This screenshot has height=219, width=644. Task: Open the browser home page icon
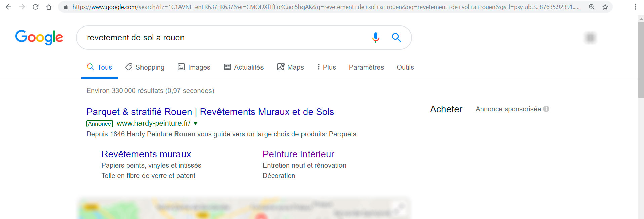click(49, 7)
